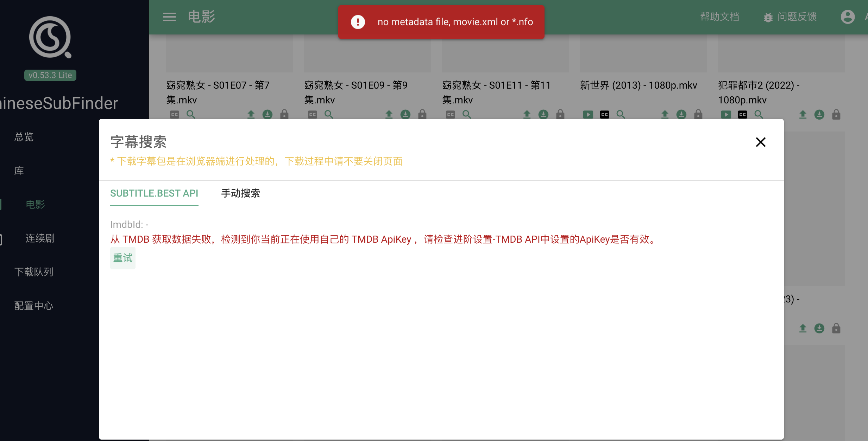Click the CC subtitle icon on 犯罪都市2
This screenshot has height=441, width=868.
(742, 114)
